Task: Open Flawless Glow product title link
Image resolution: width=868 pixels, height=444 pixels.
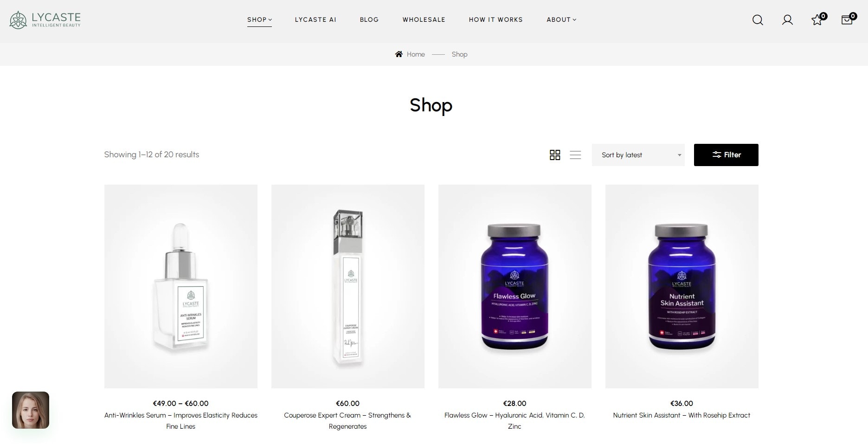Action: click(514, 421)
